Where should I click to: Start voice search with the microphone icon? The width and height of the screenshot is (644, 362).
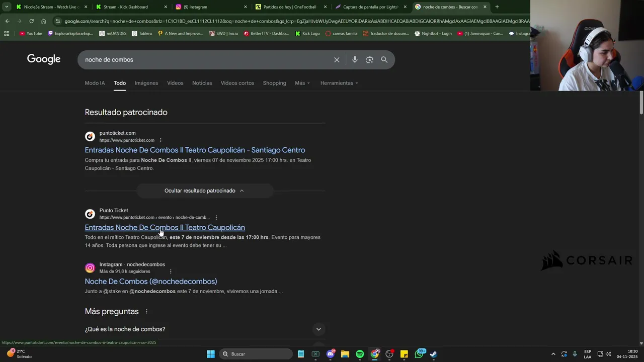click(x=355, y=60)
